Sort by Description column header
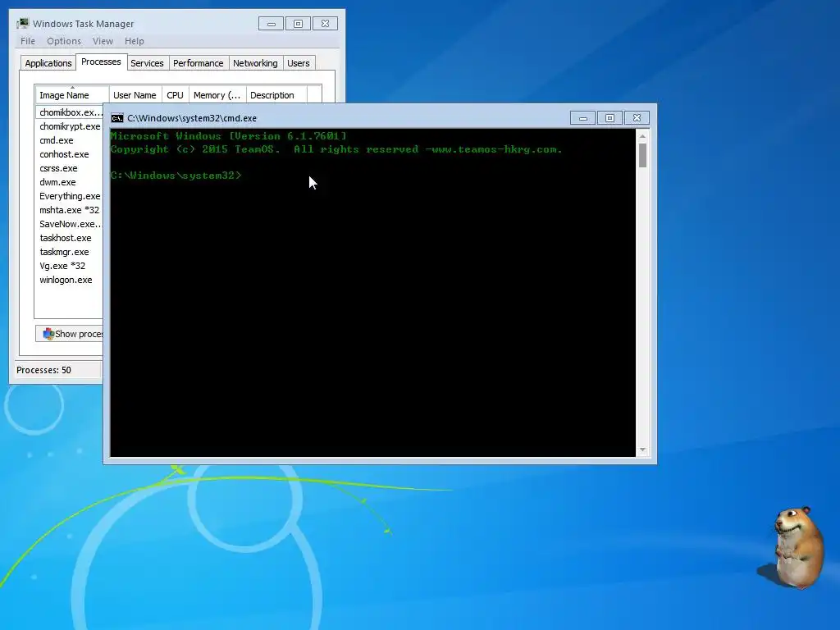The height and width of the screenshot is (630, 840). point(276,95)
